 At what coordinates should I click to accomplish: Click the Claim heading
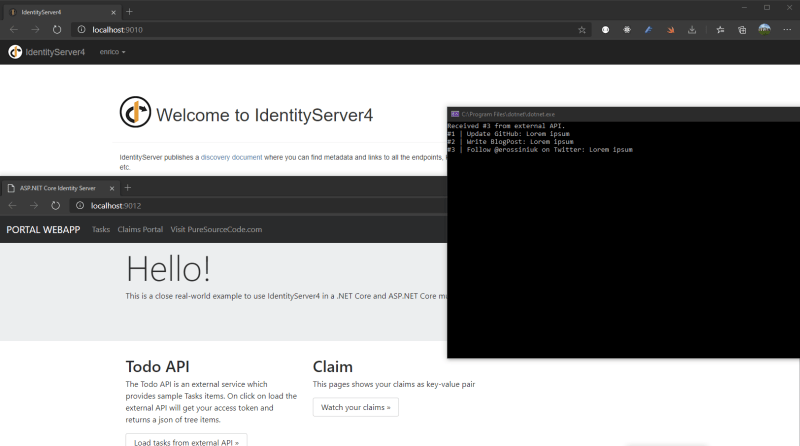333,366
